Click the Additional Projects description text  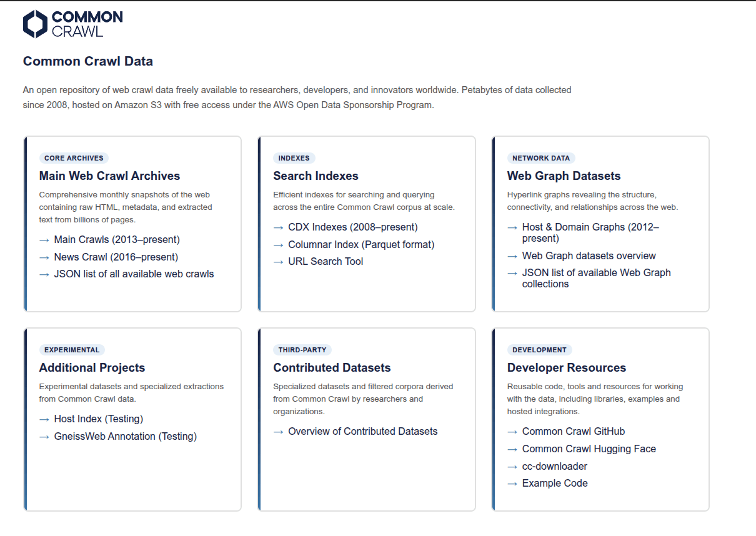pos(131,393)
